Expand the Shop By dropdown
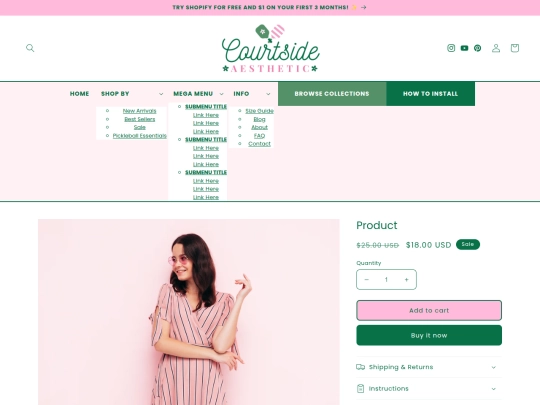 tap(132, 94)
